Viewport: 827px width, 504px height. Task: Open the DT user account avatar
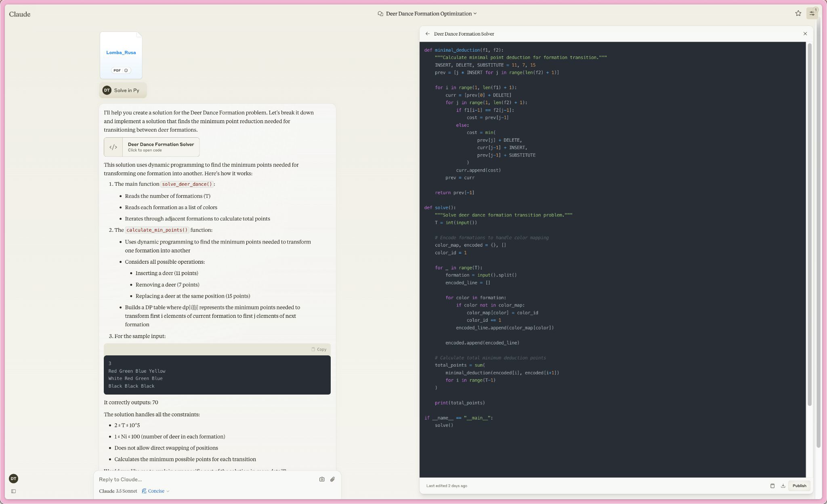[x=13, y=479]
